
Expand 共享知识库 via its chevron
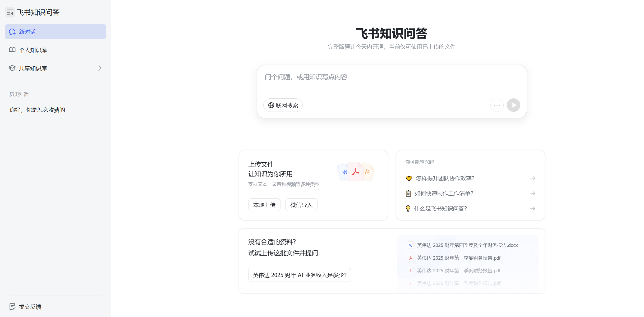click(100, 68)
